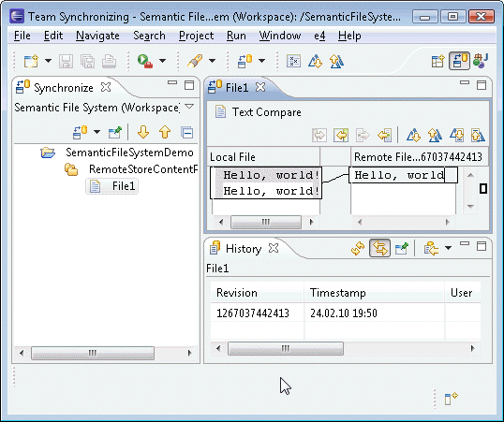The image size is (504, 422).
Task: Click the Search flashlight toolbar icon
Action: (x=195, y=61)
